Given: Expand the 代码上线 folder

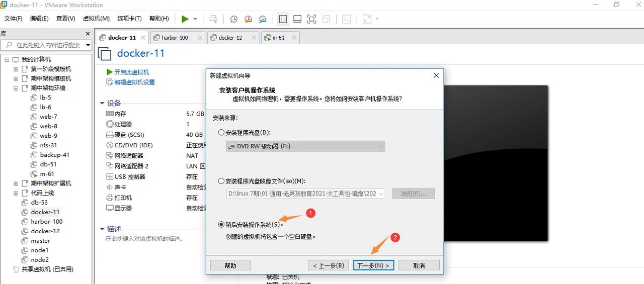Looking at the screenshot, I should click(x=16, y=193).
